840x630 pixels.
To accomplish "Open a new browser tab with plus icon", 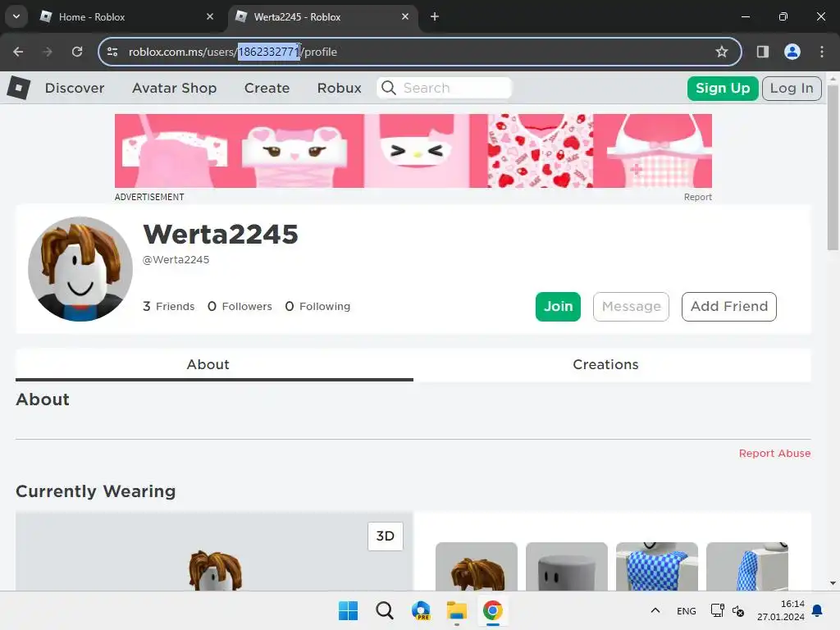I will (x=435, y=16).
